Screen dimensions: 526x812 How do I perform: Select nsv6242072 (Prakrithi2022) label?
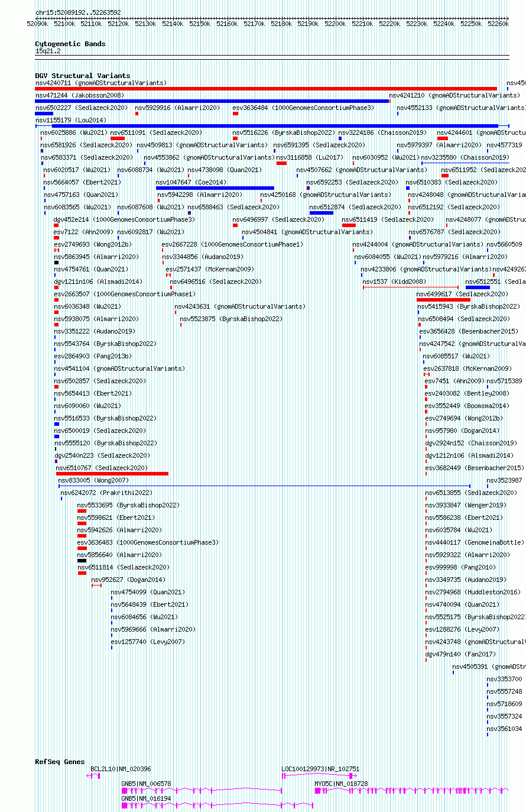click(106, 493)
